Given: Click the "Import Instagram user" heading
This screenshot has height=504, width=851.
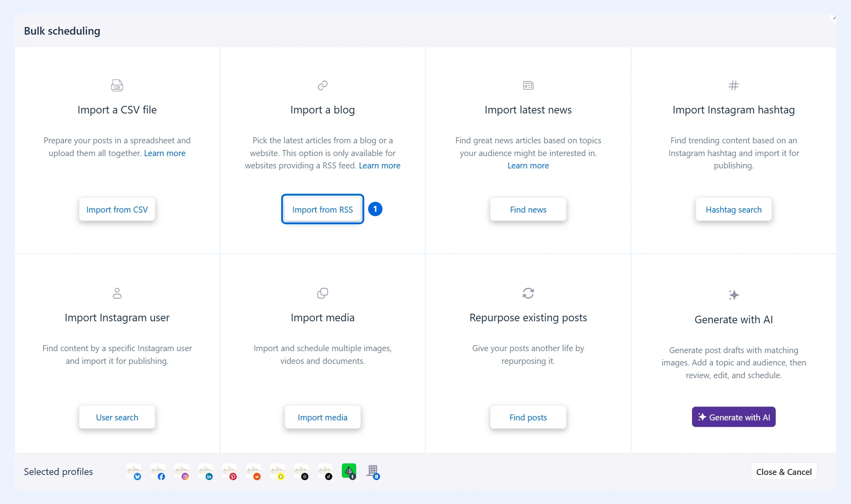Looking at the screenshot, I should (x=117, y=318).
